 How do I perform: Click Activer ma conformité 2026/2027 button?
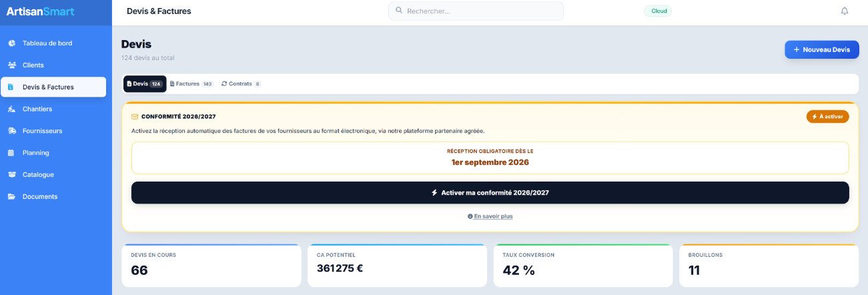pos(490,192)
